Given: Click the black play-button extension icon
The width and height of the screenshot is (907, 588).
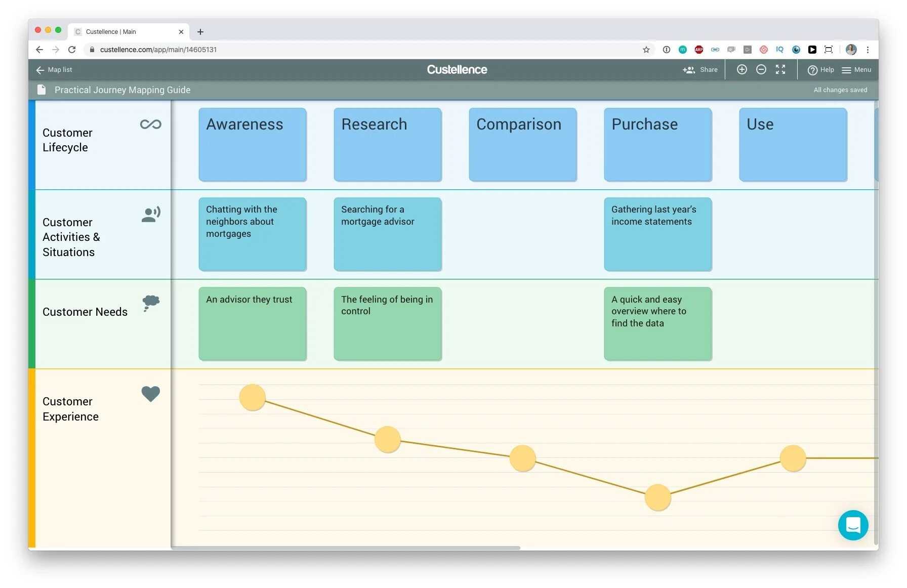Looking at the screenshot, I should point(812,50).
